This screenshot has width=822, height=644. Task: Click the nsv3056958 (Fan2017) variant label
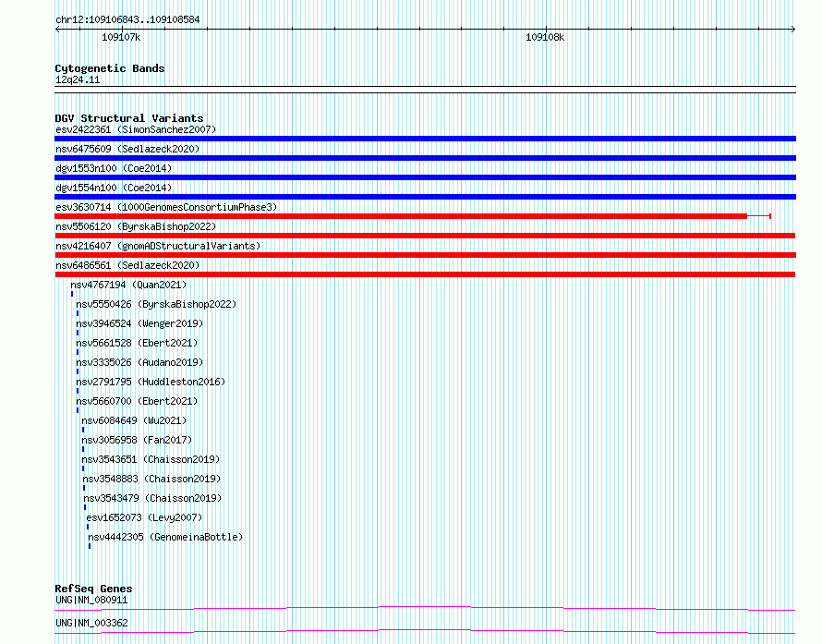137,440
